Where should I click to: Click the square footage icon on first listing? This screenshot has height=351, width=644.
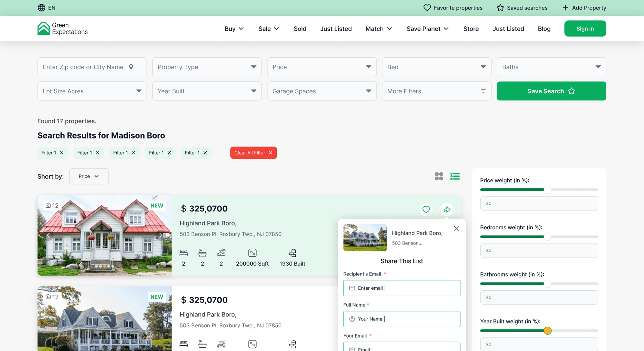(252, 253)
